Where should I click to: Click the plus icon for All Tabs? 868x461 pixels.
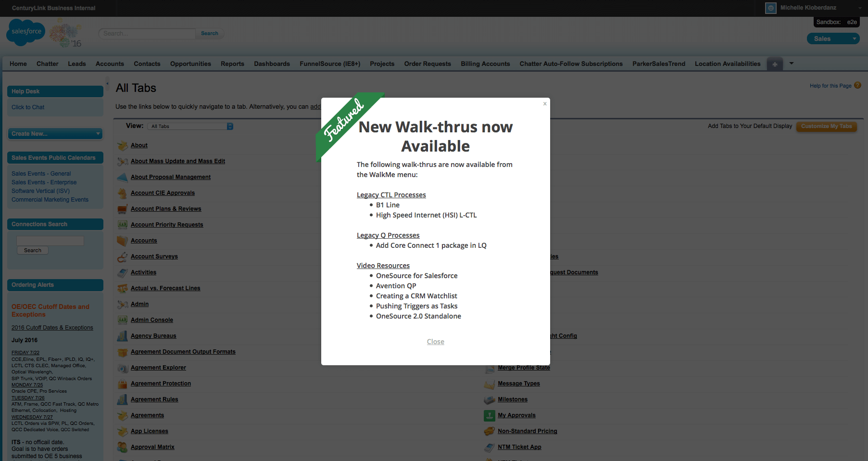pyautogui.click(x=775, y=64)
